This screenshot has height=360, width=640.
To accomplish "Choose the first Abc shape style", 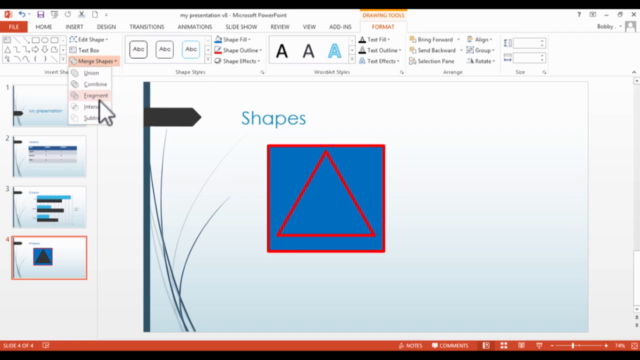I will 138,49.
